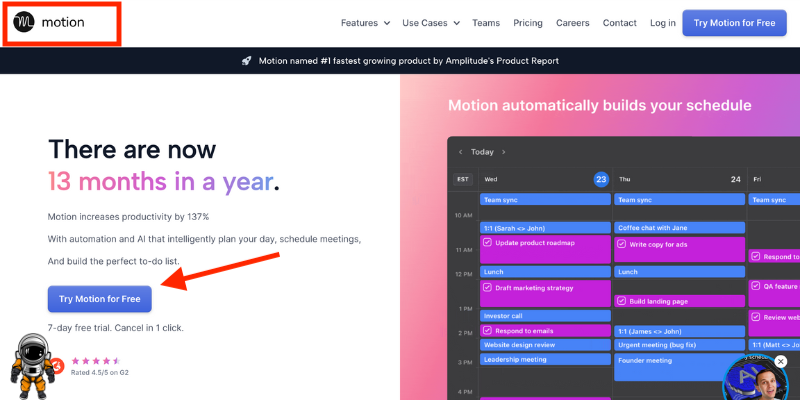The image size is (800, 400).
Task: Click the 7-day free trial text
Action: (x=115, y=328)
